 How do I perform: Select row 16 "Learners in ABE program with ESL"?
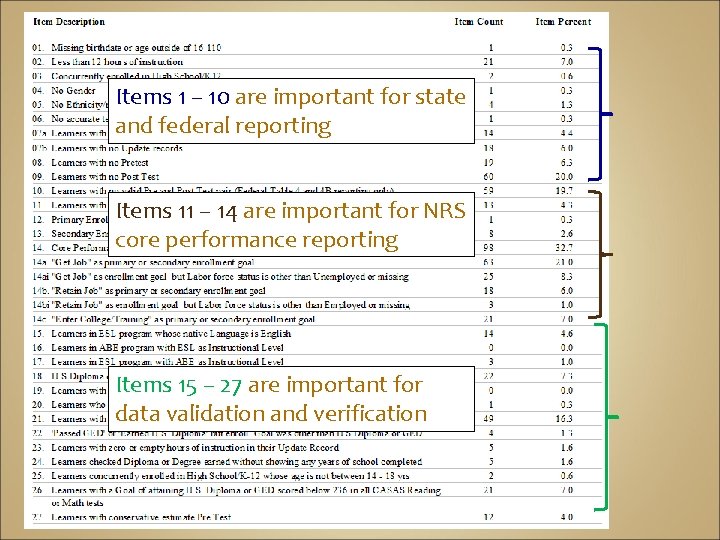coord(317,348)
